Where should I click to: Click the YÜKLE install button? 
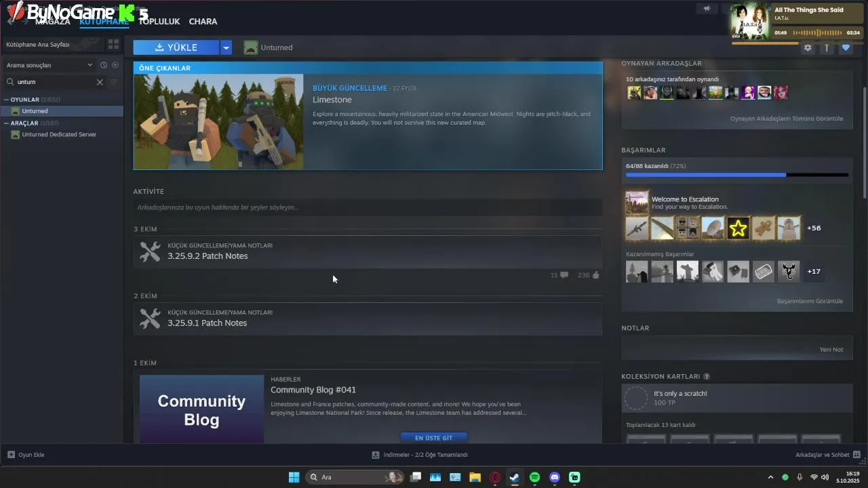[x=176, y=47]
